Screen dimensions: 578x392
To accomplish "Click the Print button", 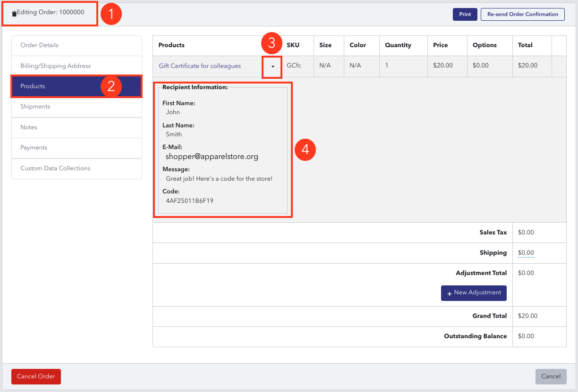I will tap(465, 14).
